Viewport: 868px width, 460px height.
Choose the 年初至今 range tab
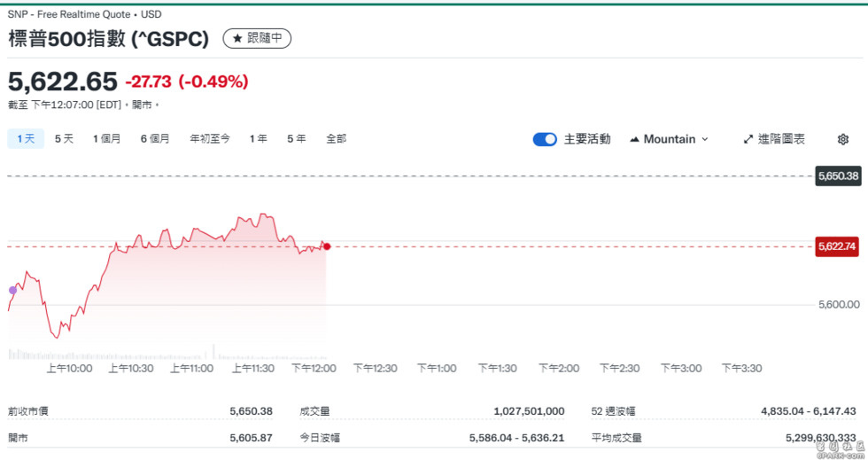click(210, 138)
